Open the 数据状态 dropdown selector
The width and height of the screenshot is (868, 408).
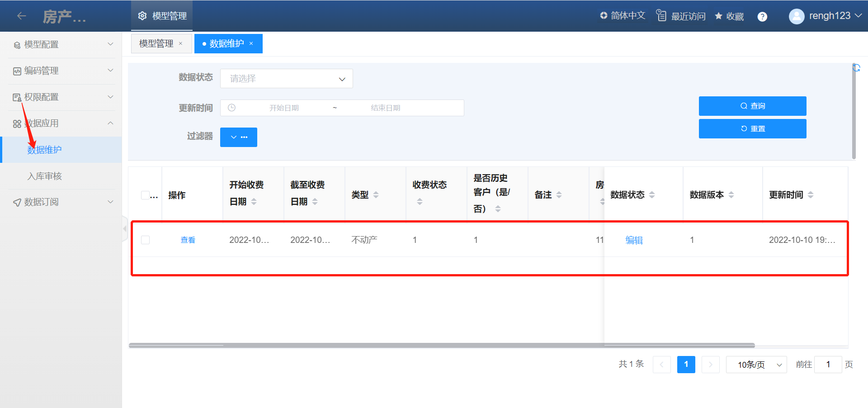[x=286, y=79]
